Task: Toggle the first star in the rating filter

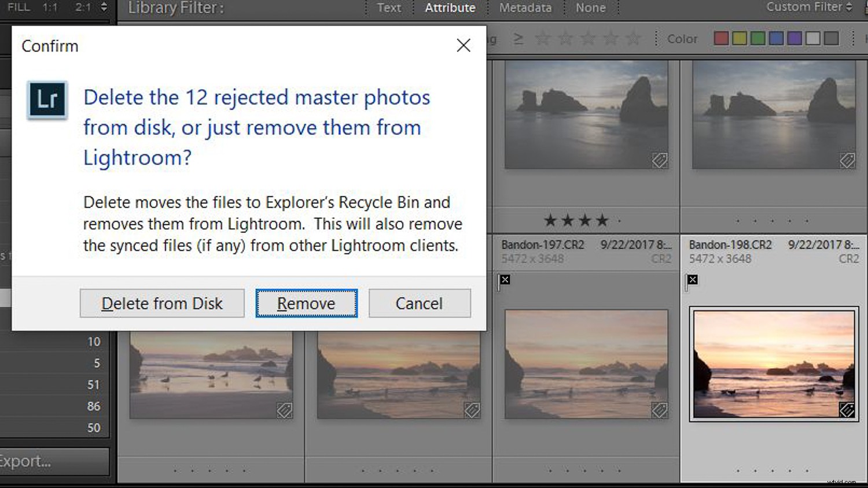Action: (x=542, y=38)
